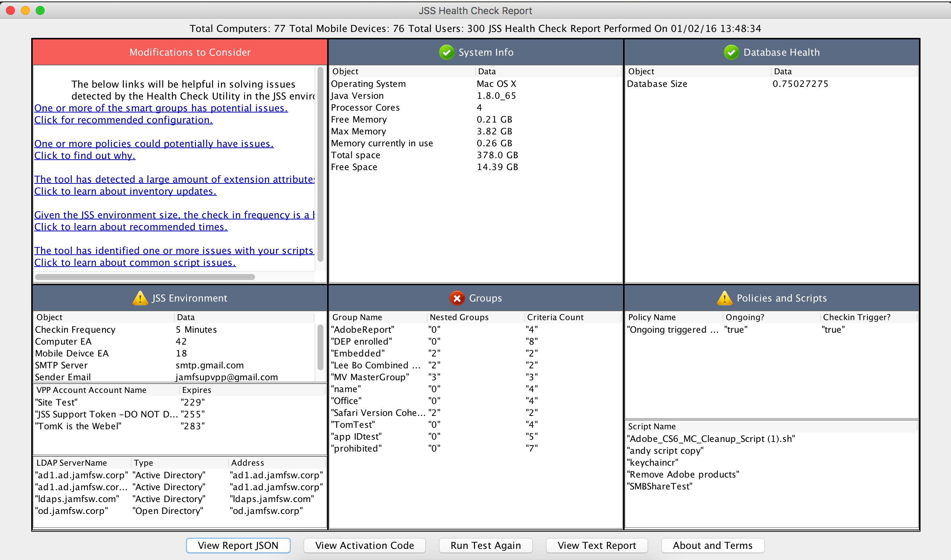Click the red close window button
Image resolution: width=951 pixels, height=560 pixels.
pyautogui.click(x=10, y=10)
